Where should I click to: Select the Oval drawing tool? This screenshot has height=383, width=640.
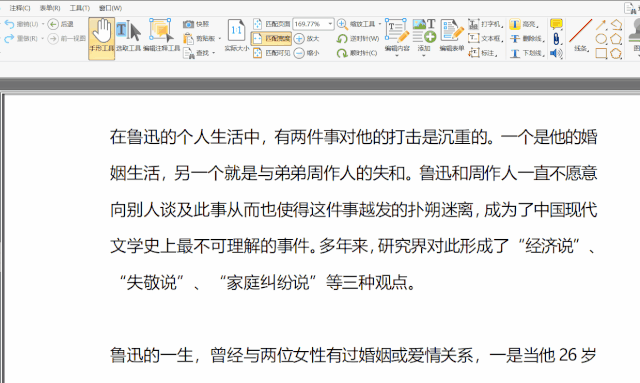(x=601, y=39)
